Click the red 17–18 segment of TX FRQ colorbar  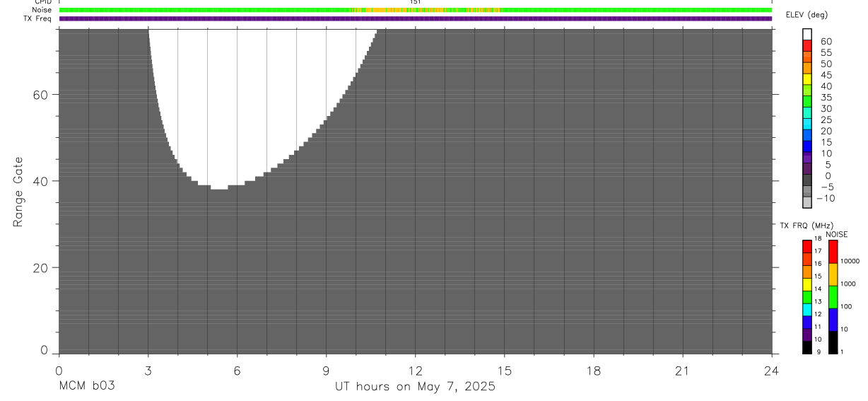pos(807,247)
